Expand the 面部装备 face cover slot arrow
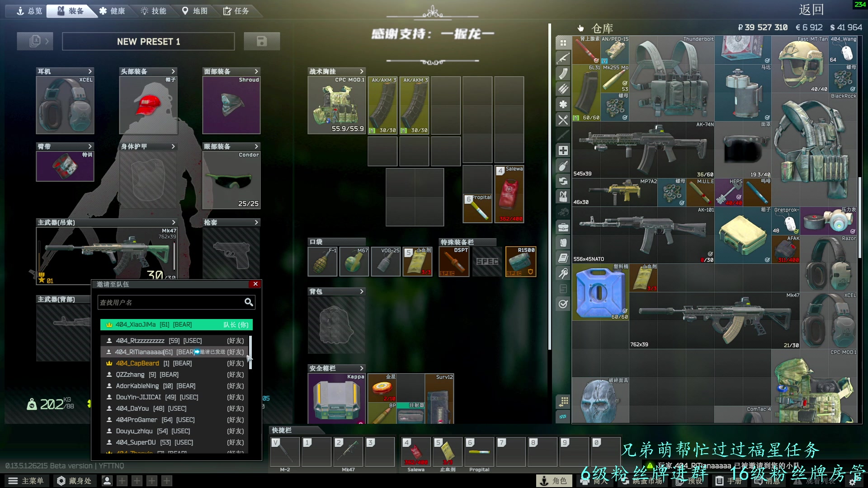 point(256,71)
